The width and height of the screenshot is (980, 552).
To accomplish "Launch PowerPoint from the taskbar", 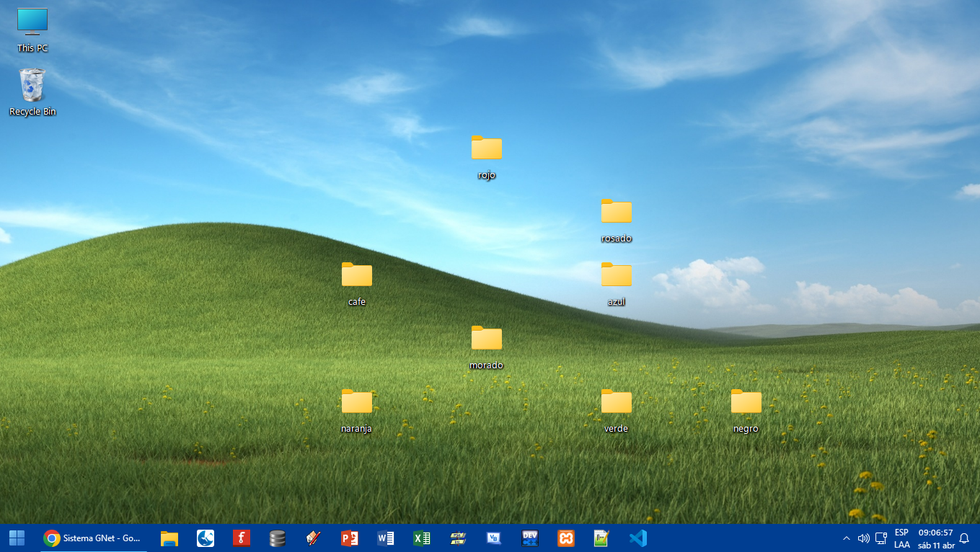I will click(x=350, y=538).
